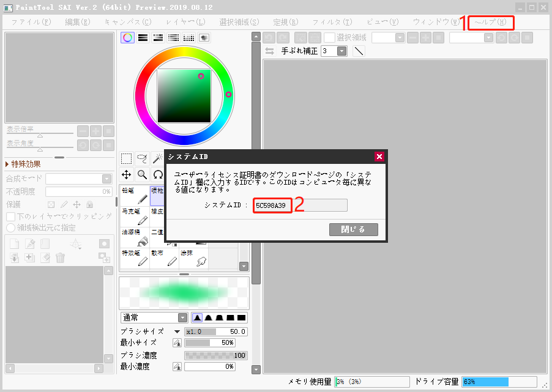Click the redo arrow in toolbar

pos(283,38)
